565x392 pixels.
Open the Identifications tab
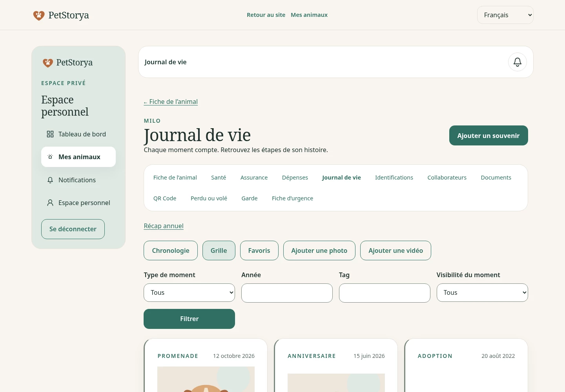[394, 178]
